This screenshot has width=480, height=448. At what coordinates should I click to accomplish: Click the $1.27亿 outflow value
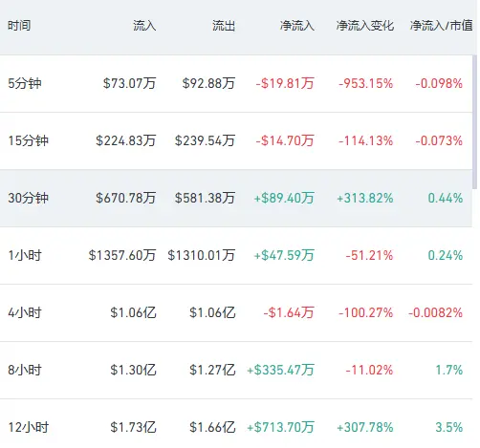[212, 370]
